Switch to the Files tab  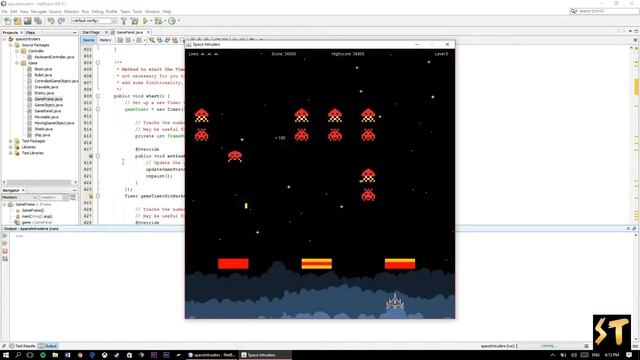(x=31, y=32)
